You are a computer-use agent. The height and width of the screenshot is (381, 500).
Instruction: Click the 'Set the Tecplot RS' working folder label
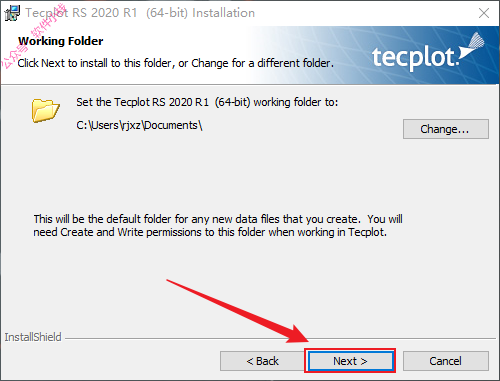coord(207,102)
